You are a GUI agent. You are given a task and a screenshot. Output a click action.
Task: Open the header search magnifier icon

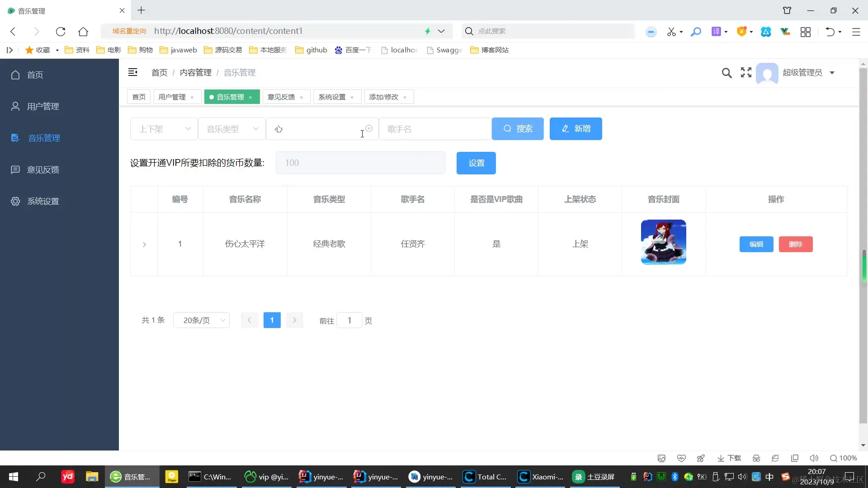pos(726,73)
